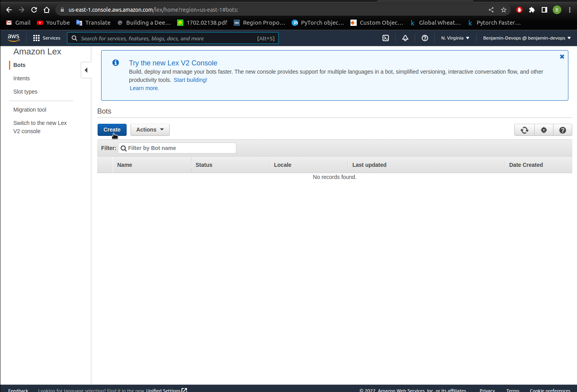The image size is (577, 392).
Task: Open table settings gear
Action: pos(544,130)
